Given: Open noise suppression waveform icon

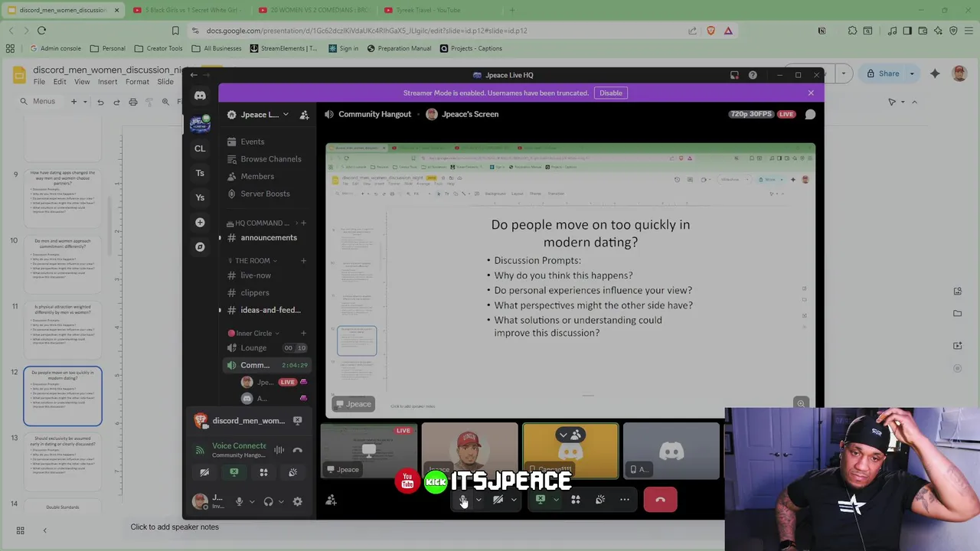Looking at the screenshot, I should point(279,450).
